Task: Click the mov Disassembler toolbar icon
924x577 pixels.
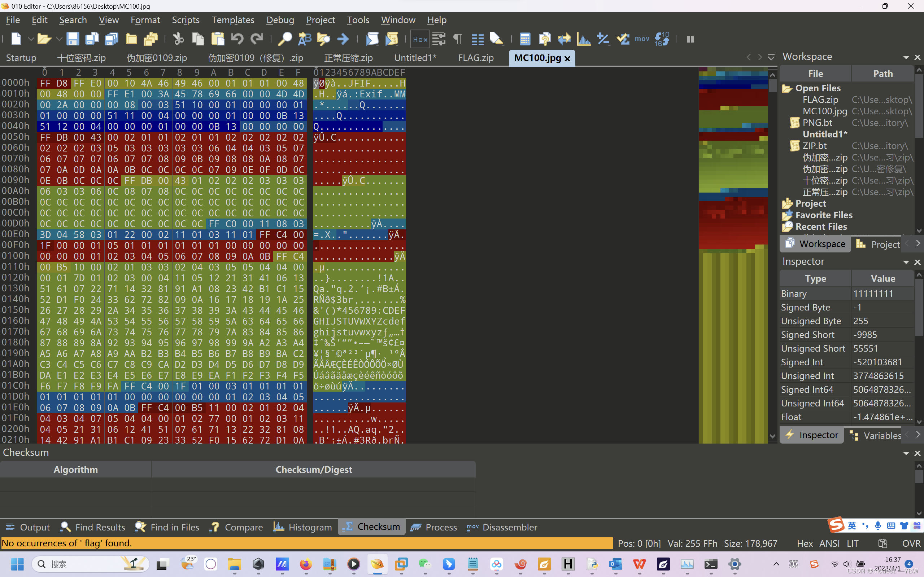Action: tap(642, 39)
